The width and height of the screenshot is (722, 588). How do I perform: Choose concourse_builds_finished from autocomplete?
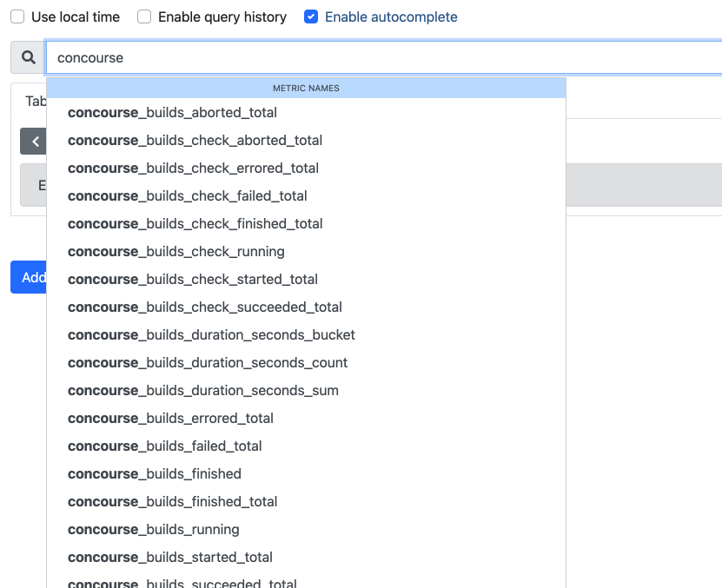[154, 473]
